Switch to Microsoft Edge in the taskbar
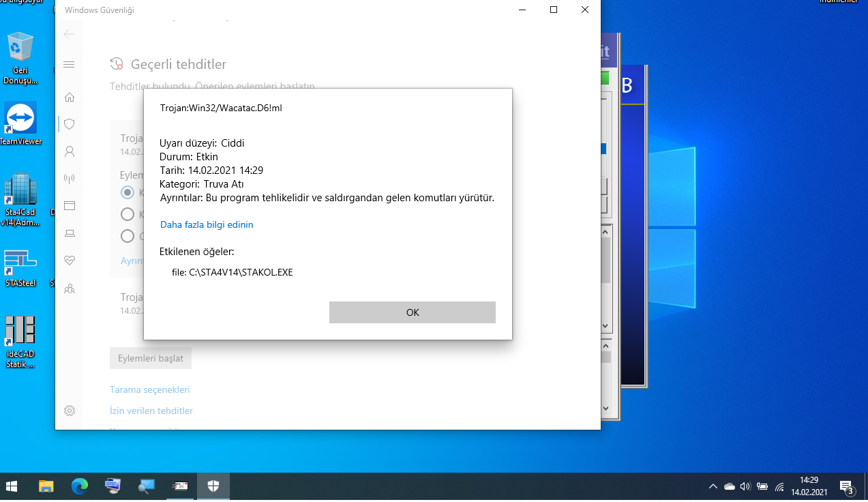Screen dimensions: 868x502 point(80,486)
